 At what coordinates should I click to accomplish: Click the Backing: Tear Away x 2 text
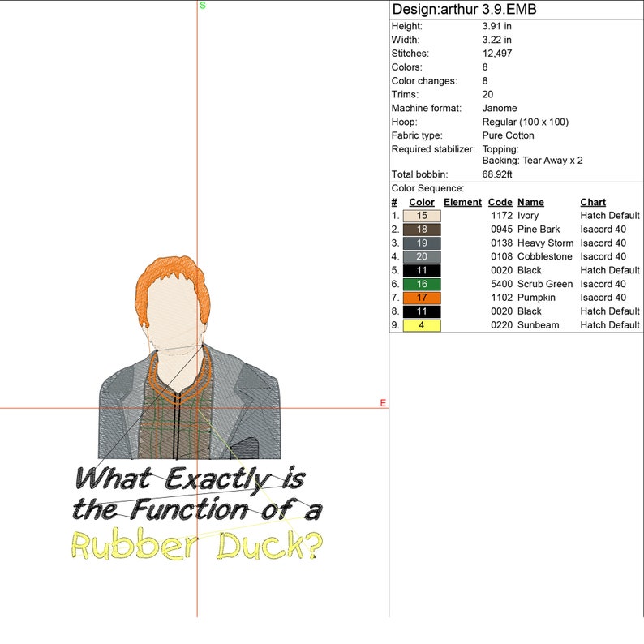pyautogui.click(x=532, y=161)
